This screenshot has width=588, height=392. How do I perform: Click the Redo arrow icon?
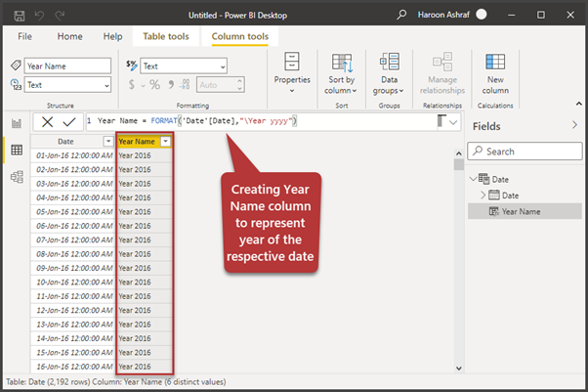click(x=60, y=16)
